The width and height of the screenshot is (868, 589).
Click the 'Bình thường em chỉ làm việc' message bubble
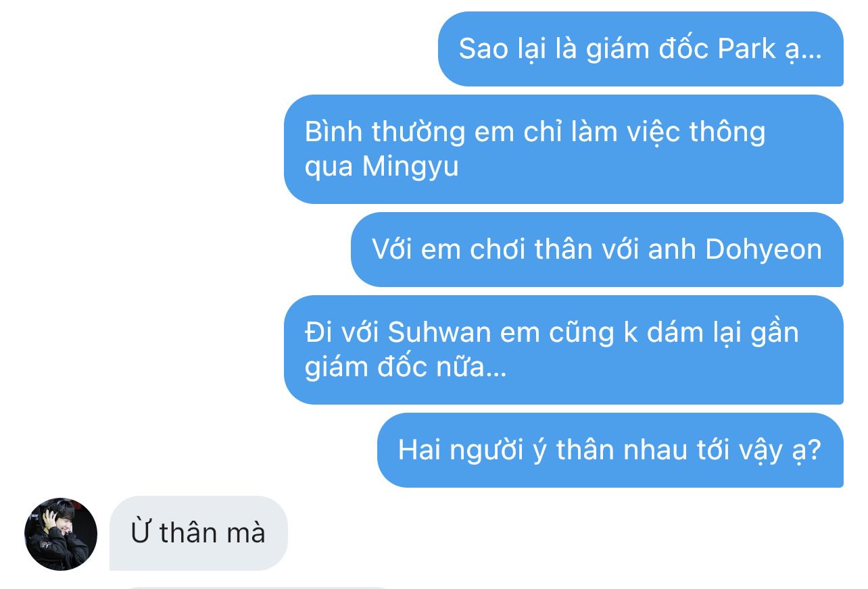[x=564, y=149]
